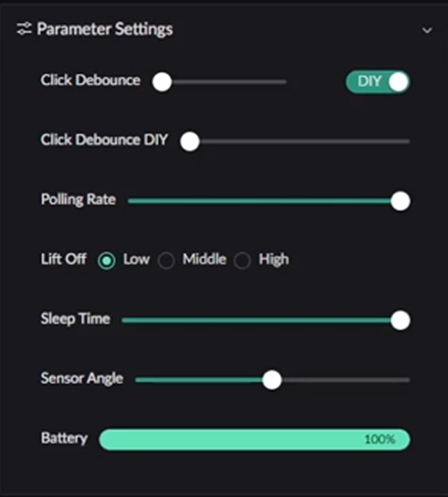Click the Parameter Settings heading text
This screenshot has width=448, height=497.
pyautogui.click(x=105, y=29)
